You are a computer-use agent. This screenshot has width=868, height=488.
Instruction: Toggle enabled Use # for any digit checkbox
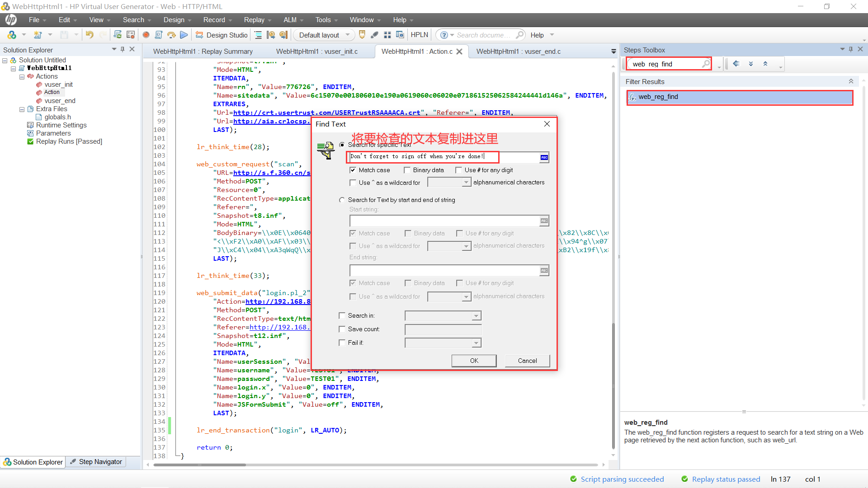click(x=459, y=170)
